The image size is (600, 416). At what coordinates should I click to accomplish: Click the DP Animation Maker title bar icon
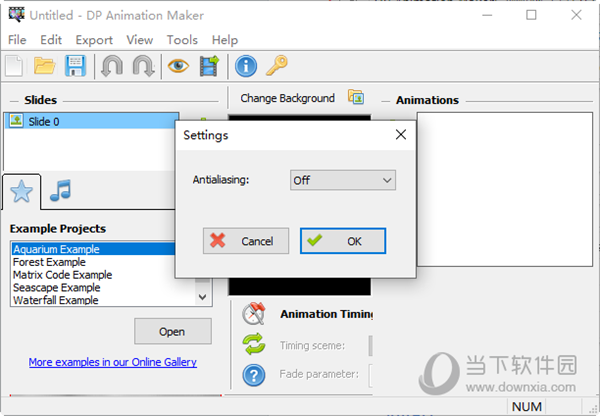(x=16, y=15)
